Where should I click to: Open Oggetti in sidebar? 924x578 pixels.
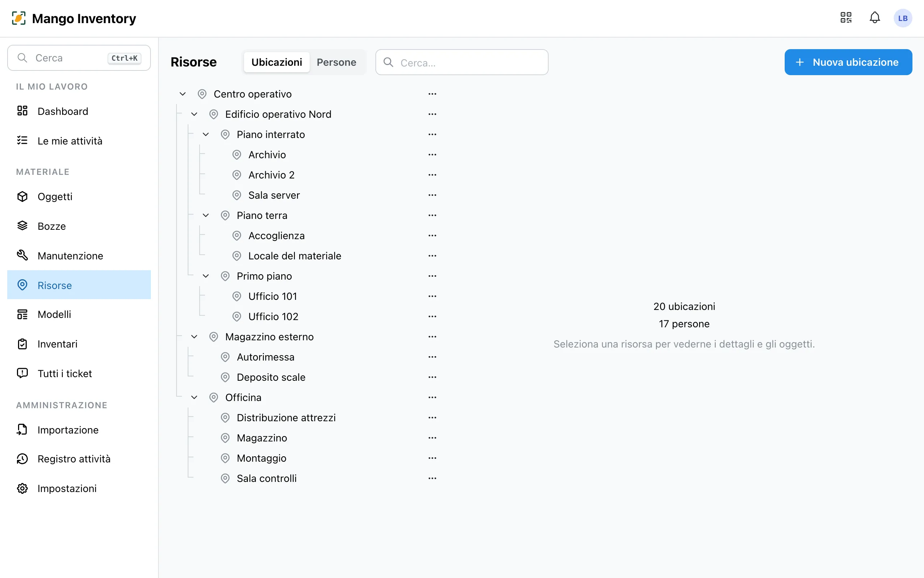coord(79,197)
